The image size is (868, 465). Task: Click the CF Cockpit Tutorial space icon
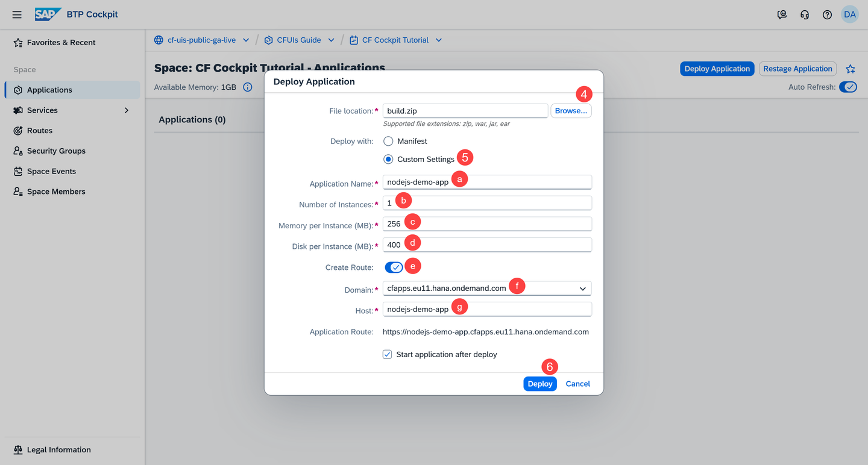[x=354, y=40]
